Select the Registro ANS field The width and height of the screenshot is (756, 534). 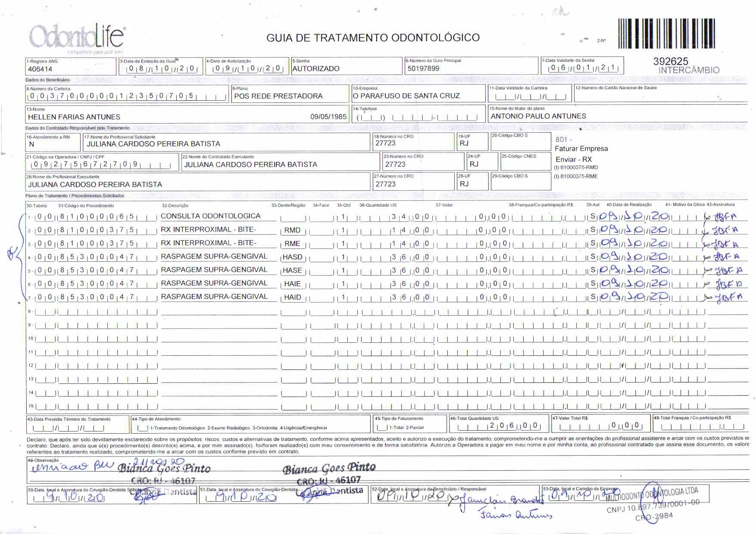pyautogui.click(x=70, y=69)
